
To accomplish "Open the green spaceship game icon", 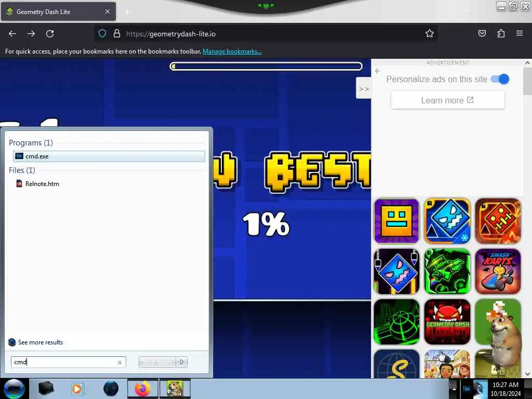I will point(447,271).
